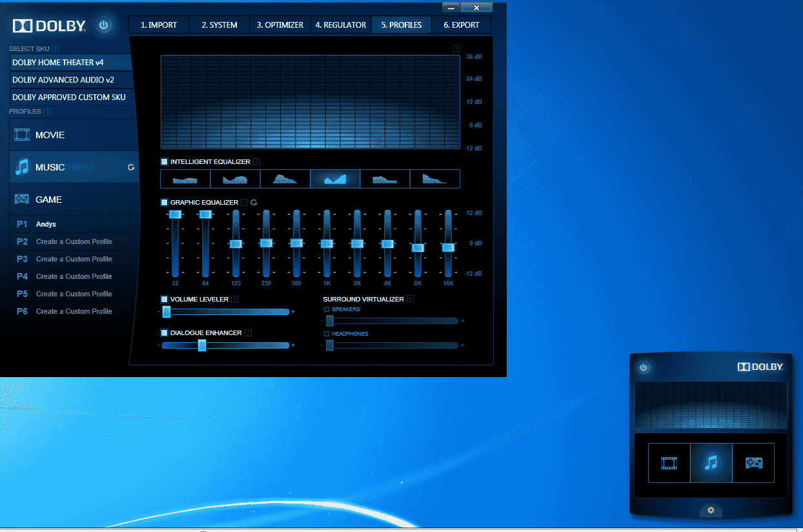Image resolution: width=803 pixels, height=532 pixels.
Task: Select the MOVIE profile in sidebar
Action: click(74, 135)
